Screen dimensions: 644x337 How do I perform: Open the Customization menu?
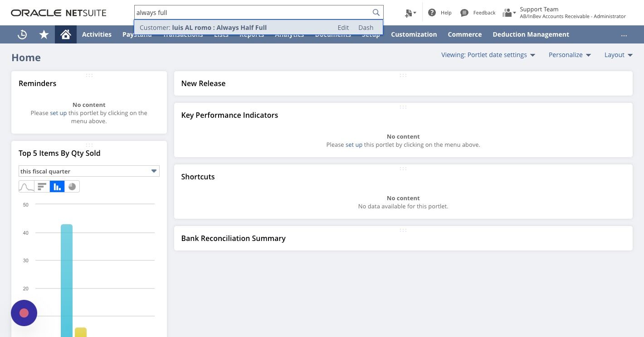point(414,34)
